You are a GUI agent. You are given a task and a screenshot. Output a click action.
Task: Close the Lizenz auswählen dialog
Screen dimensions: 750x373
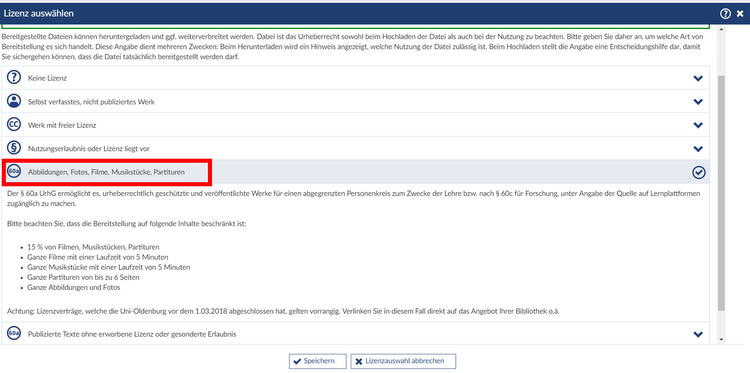click(740, 14)
